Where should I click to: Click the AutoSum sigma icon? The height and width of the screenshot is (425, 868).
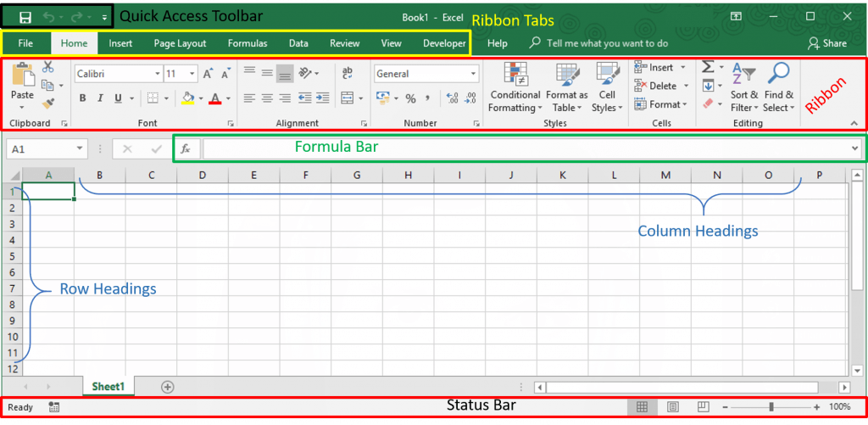coord(708,67)
